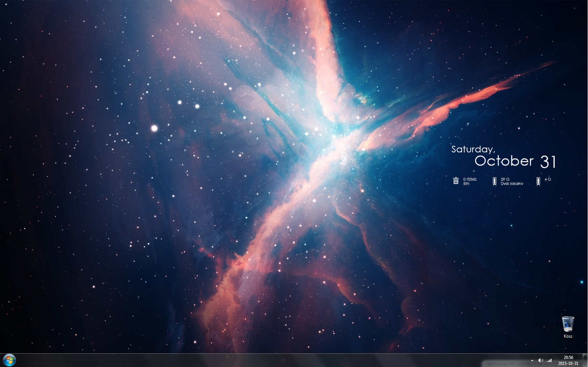This screenshot has height=367, width=588.
Task: Open the volume speaker tray icon
Action: pyautogui.click(x=540, y=360)
